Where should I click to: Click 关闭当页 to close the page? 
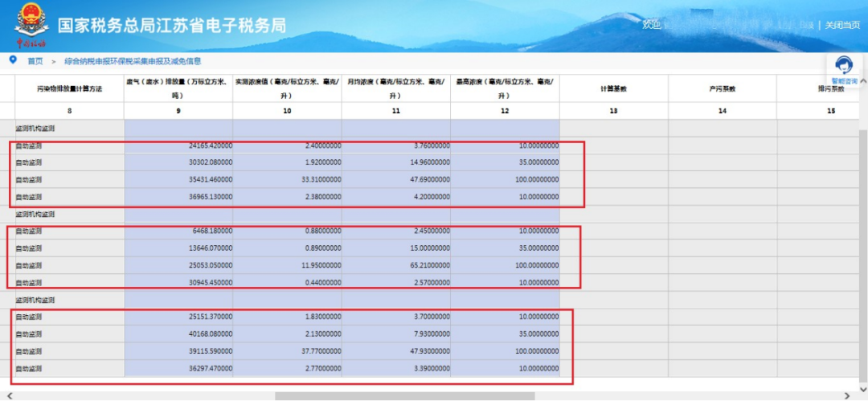point(842,25)
